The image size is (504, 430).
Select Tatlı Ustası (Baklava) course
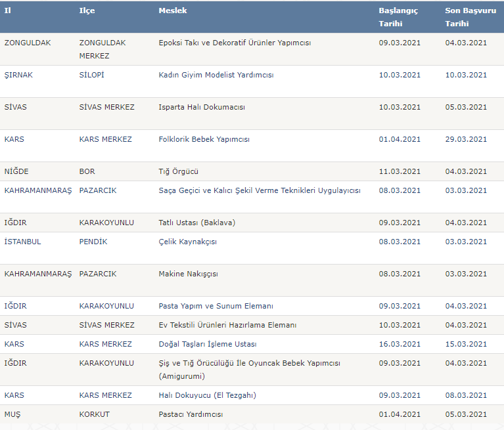(196, 223)
